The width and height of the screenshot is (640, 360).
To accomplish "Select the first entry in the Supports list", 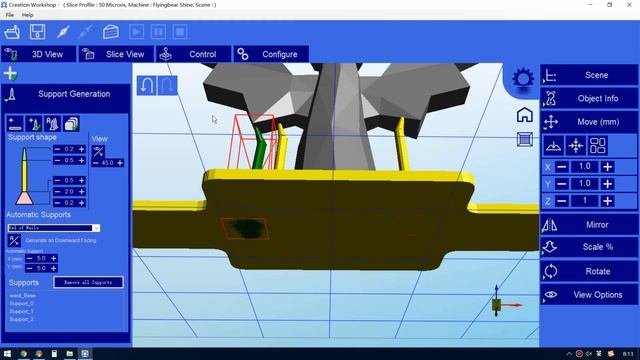I will (22, 296).
